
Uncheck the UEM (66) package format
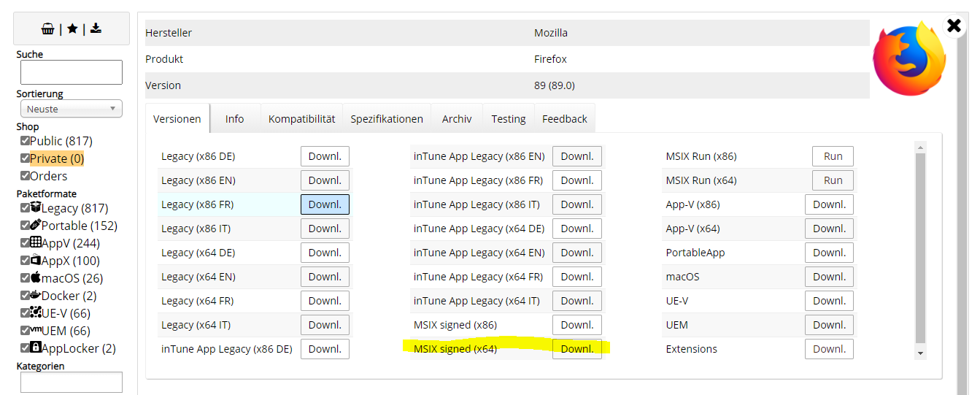pos(25,331)
